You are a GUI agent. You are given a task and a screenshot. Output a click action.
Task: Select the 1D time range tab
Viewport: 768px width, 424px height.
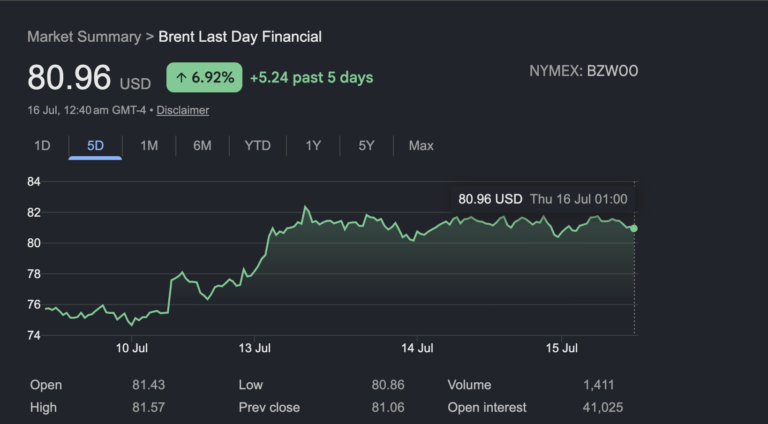(42, 145)
